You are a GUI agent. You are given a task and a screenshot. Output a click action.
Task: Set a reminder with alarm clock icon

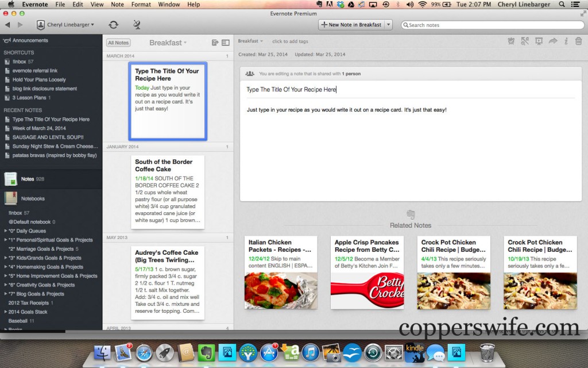(x=510, y=41)
